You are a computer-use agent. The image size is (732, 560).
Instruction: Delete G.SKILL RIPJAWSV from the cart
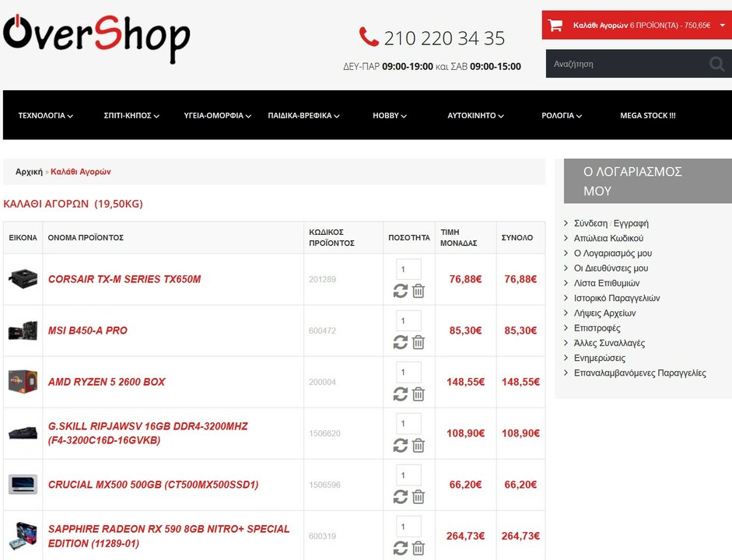pos(419,446)
